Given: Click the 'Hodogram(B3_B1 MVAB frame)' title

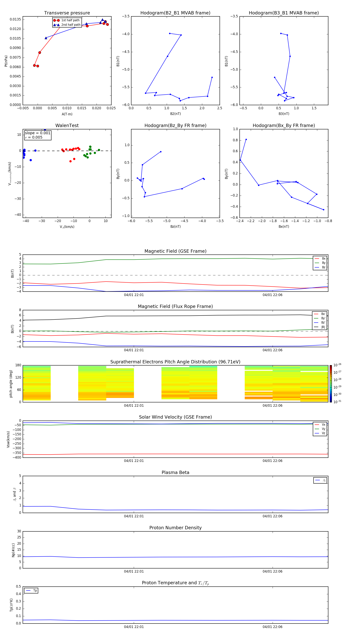Looking at the screenshot, I should 284,13.
